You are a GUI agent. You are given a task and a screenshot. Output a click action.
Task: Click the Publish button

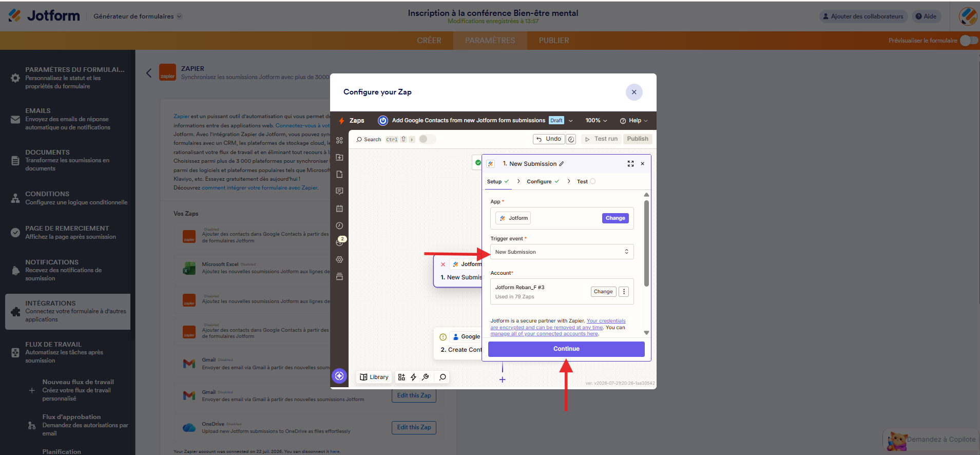(637, 139)
